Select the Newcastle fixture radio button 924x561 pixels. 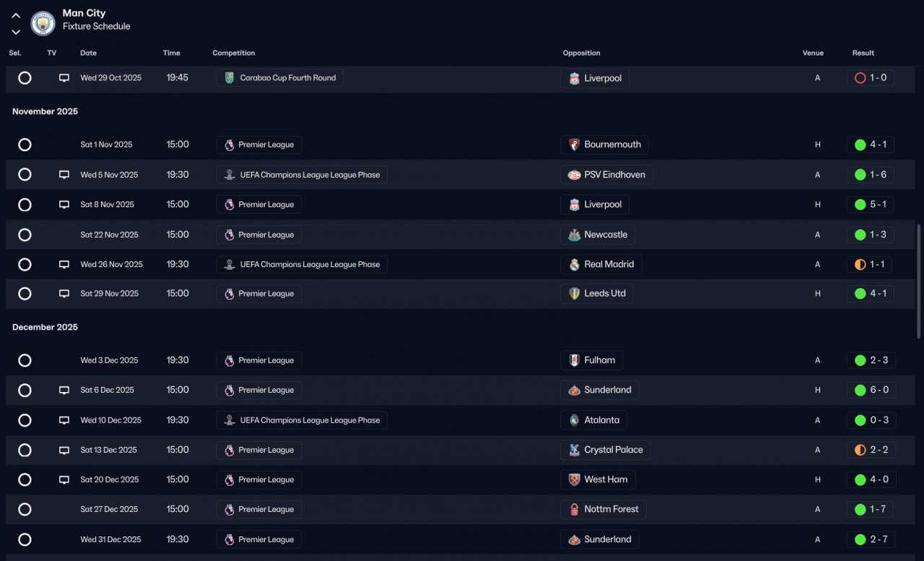point(25,235)
